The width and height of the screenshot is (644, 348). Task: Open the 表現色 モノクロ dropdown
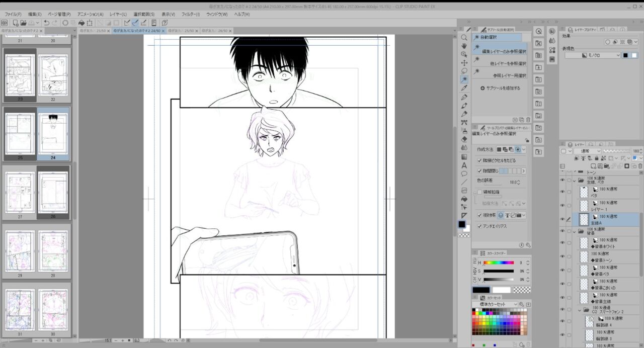(x=593, y=55)
